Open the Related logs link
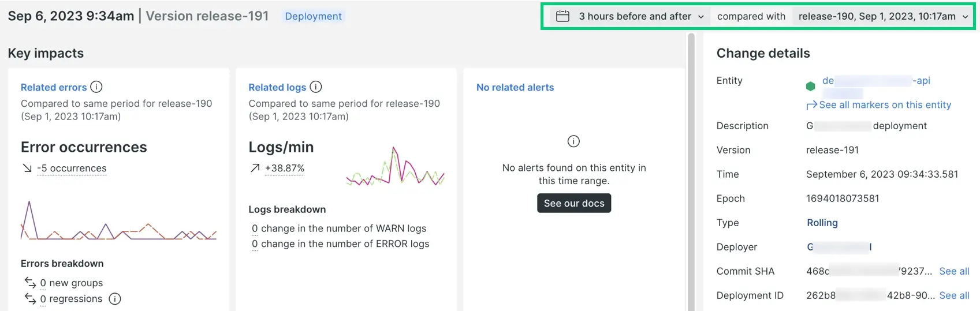 click(277, 87)
